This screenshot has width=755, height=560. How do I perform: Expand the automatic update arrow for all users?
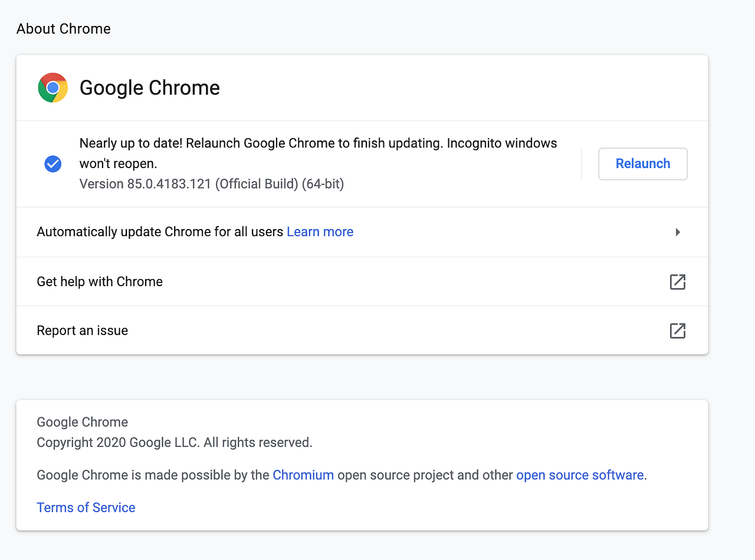[x=678, y=232]
